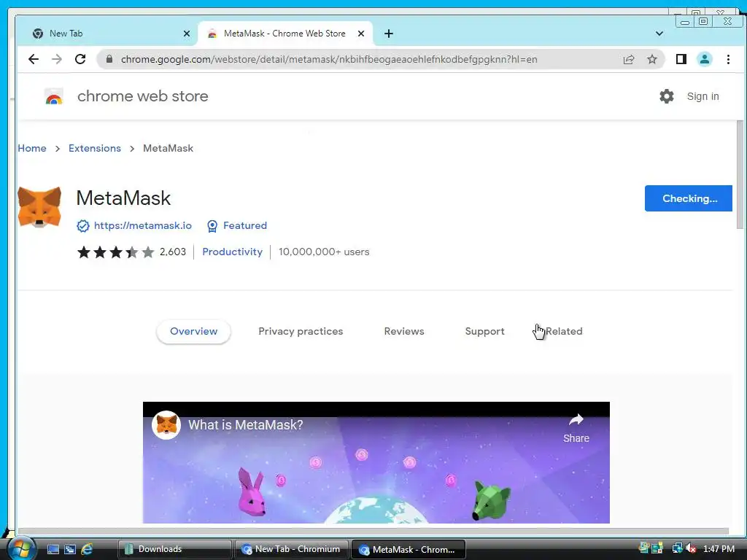Click the network connection tray icon

[677, 548]
